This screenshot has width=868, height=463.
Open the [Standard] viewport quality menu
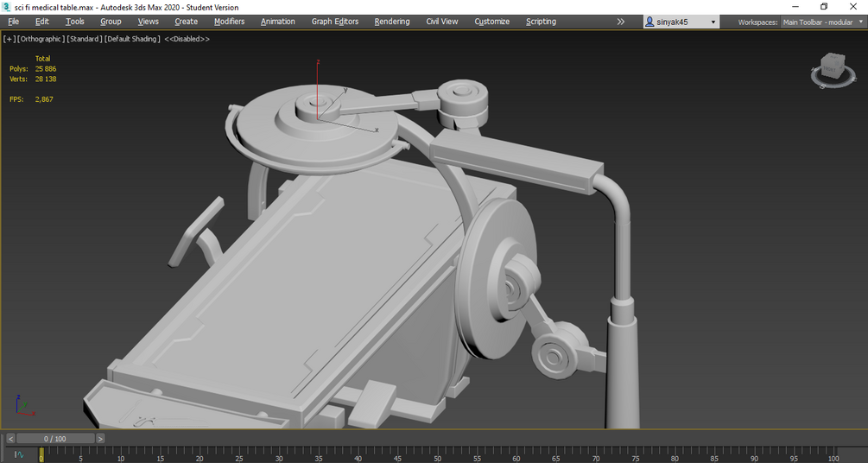click(x=84, y=39)
